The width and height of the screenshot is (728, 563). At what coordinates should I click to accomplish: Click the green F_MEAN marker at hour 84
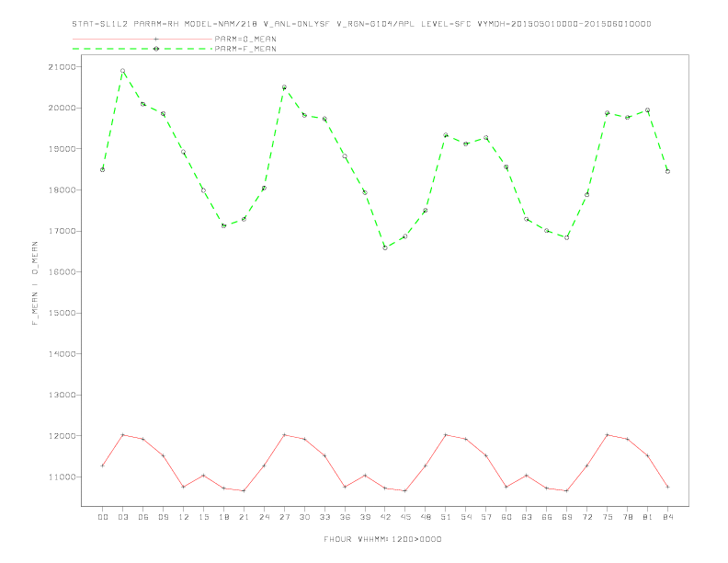coord(667,171)
